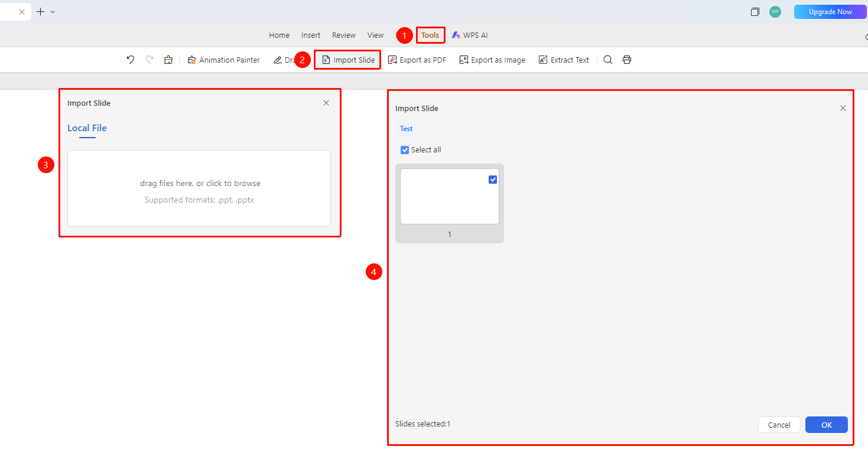The height and width of the screenshot is (456, 868).
Task: Click the window restore icon near avatar
Action: click(755, 12)
